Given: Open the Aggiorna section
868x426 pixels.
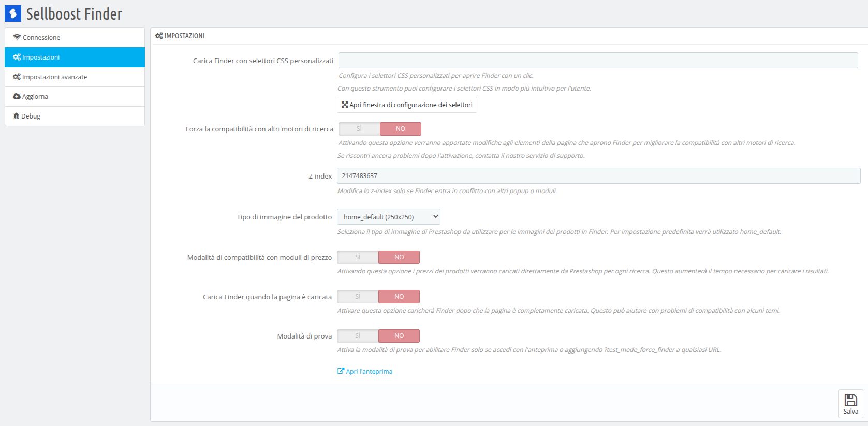Looking at the screenshot, I should click(75, 96).
